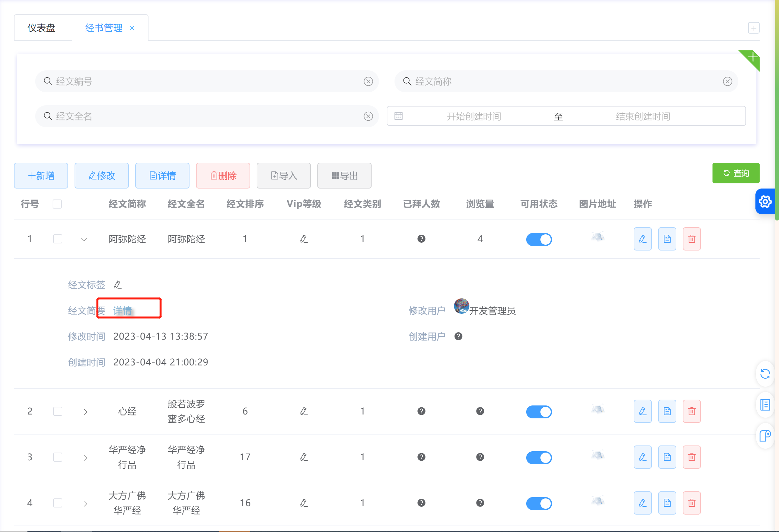This screenshot has height=532, width=779.
Task: Add a new tab with the plus box icon
Action: pos(753,28)
